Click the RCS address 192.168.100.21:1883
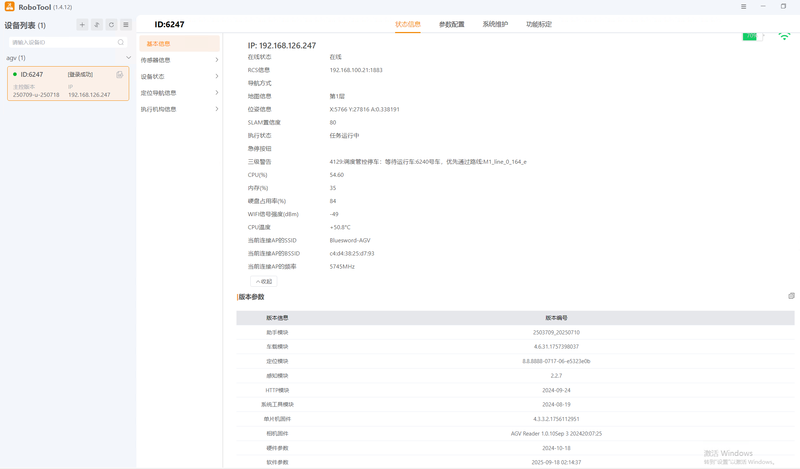800x469 pixels. coord(356,70)
